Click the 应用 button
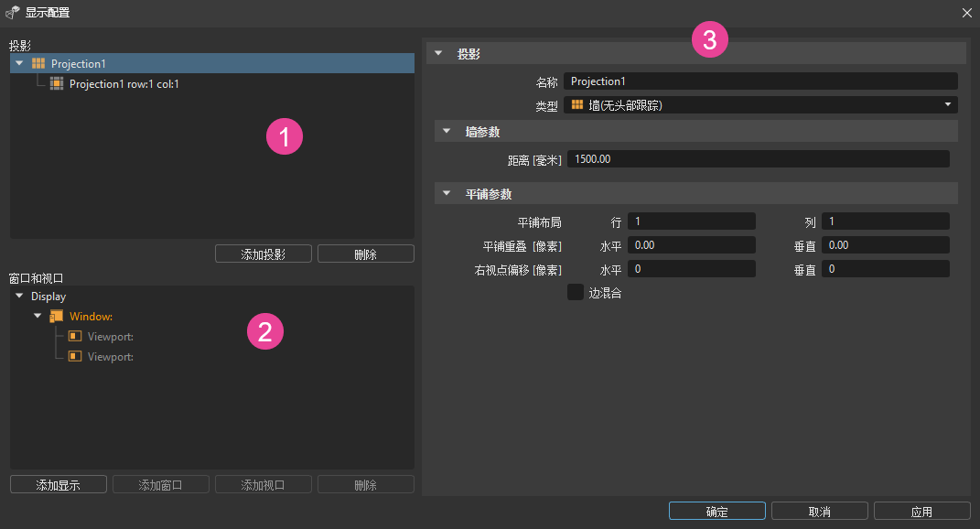The width and height of the screenshot is (980, 529). (922, 511)
